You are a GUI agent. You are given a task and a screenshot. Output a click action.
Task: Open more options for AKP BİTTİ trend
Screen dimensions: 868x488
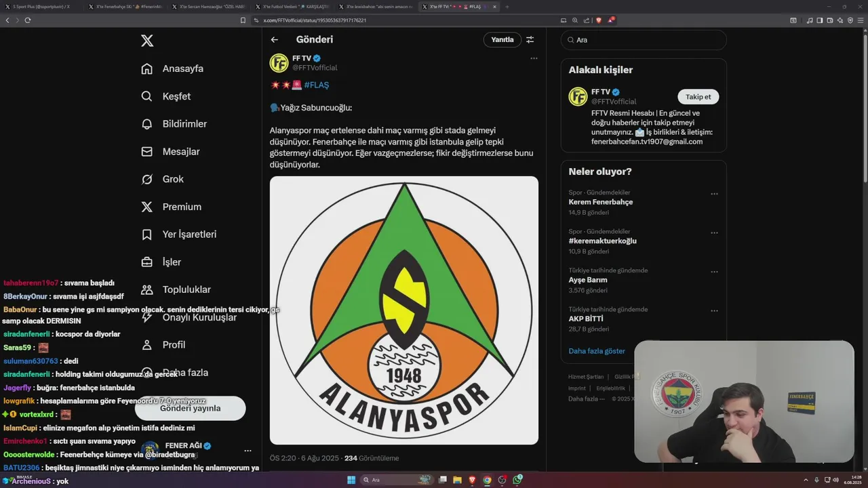click(714, 310)
